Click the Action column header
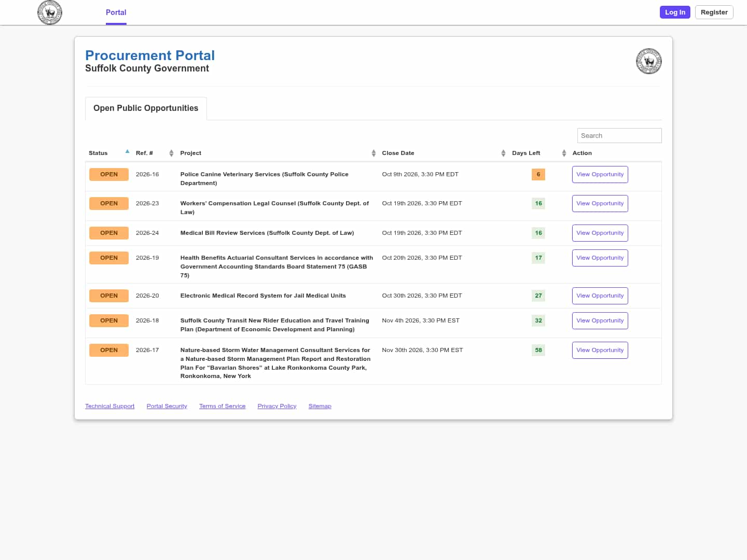747x560 pixels. pyautogui.click(x=582, y=153)
